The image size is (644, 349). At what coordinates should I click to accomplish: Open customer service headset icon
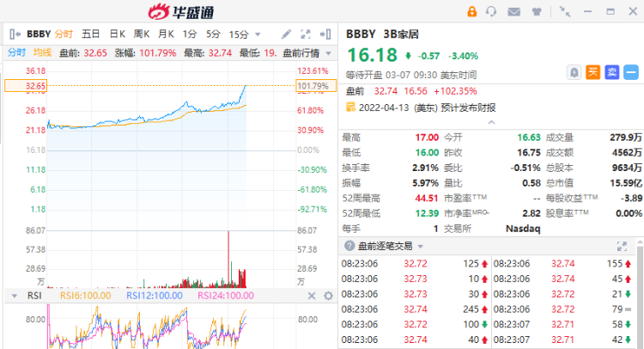point(491,11)
